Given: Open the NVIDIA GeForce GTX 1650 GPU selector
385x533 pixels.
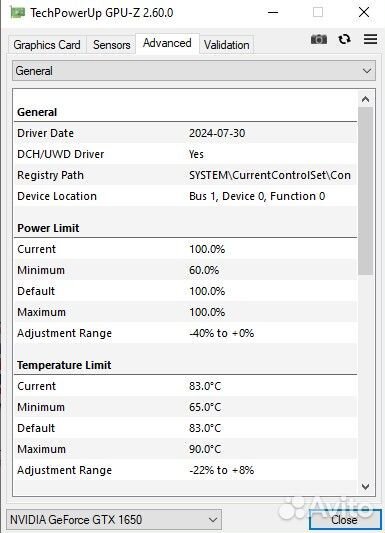Looking at the screenshot, I should point(114,520).
